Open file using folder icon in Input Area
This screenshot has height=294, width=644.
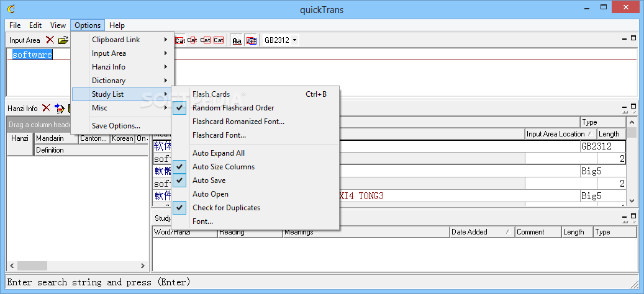(x=63, y=40)
